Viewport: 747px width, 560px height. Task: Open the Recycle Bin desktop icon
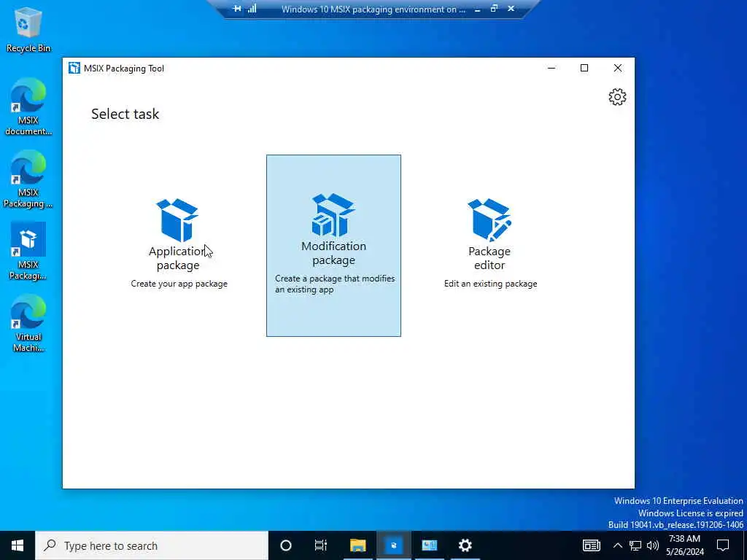(28, 29)
